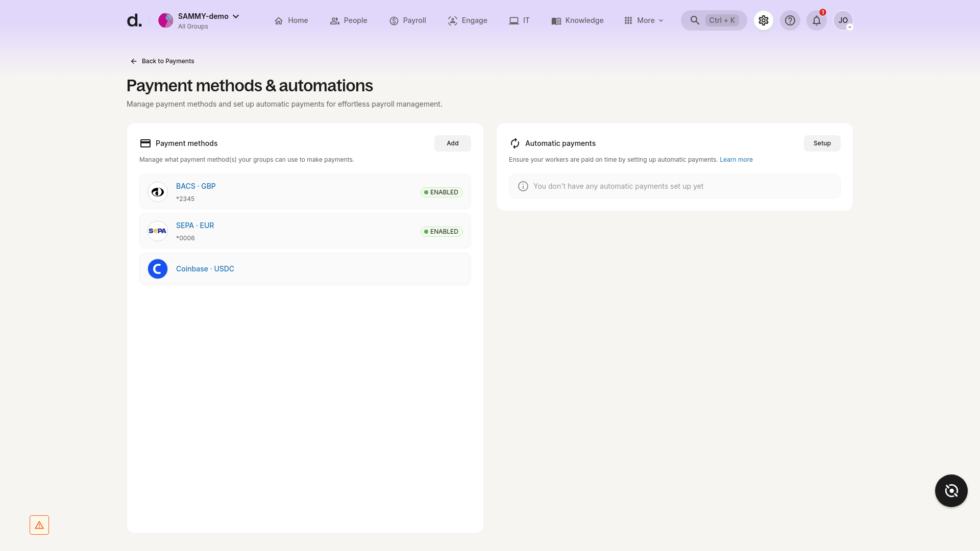Viewport: 980px width, 551px height.
Task: Open the Payroll menu
Action: (x=408, y=20)
